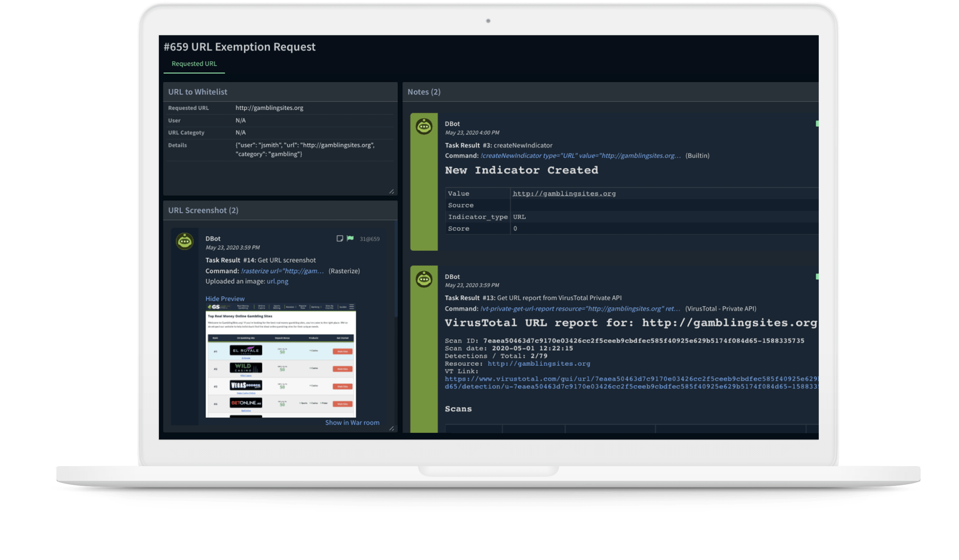
Task: Click the note icon on URL screenshot entry
Action: (340, 239)
